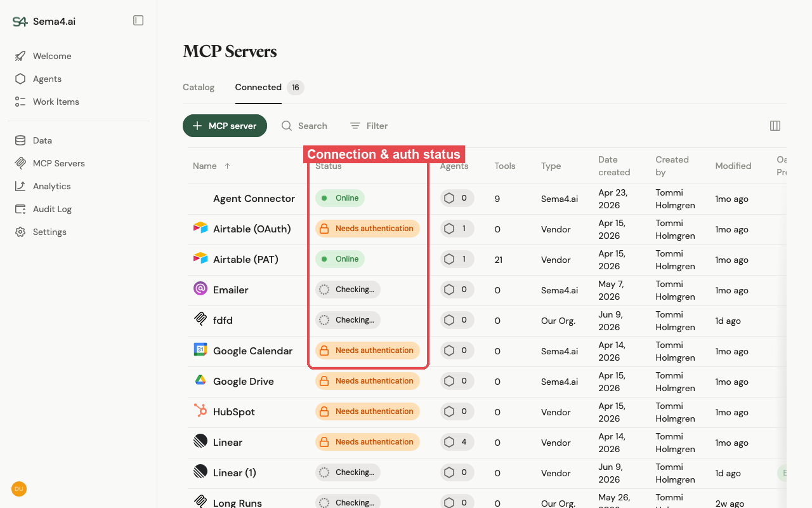
Task: Click Needs authentication for HubSpot
Action: coord(367,411)
